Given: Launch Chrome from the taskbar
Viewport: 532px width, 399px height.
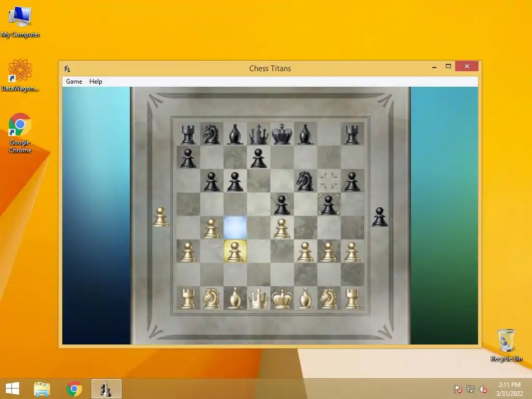Looking at the screenshot, I should point(74,389).
